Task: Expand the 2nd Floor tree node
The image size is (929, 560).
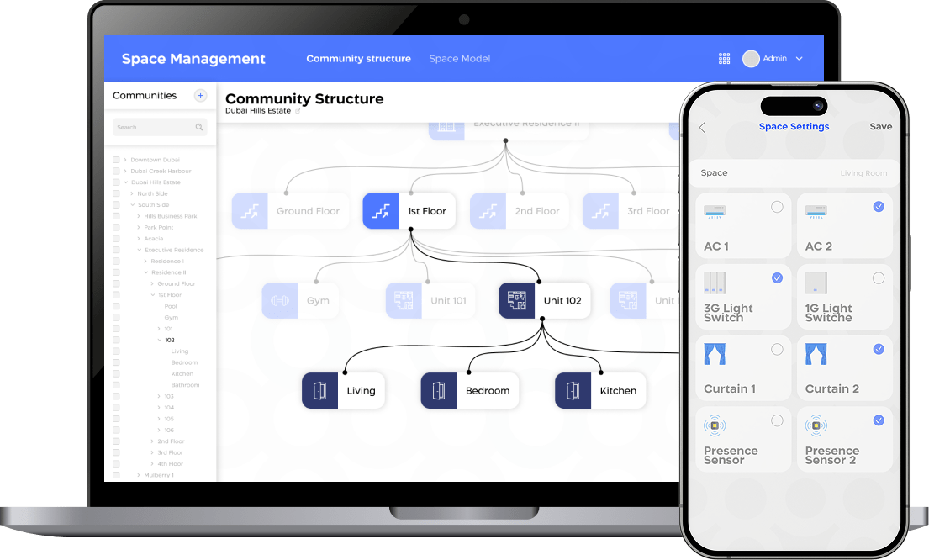Action: tap(152, 441)
